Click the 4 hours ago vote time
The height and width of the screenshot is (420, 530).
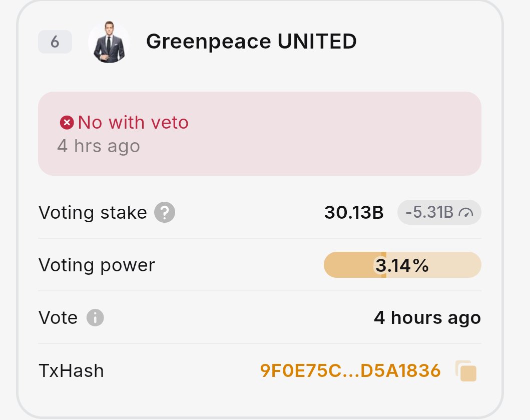(x=427, y=318)
